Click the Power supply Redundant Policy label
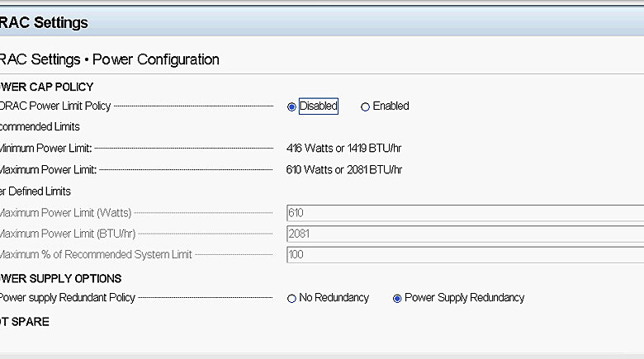 pyautogui.click(x=68, y=297)
